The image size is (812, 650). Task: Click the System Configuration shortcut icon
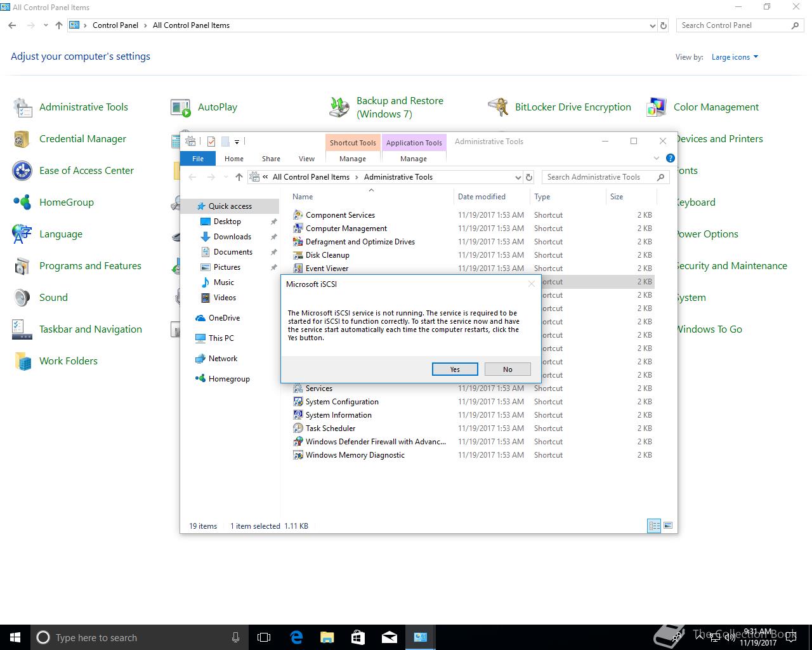[x=298, y=402]
